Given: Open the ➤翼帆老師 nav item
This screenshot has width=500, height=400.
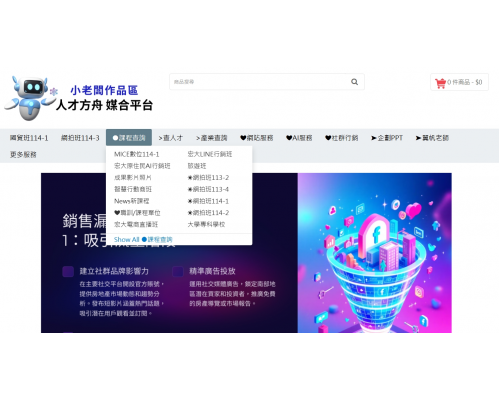Looking at the screenshot, I should click(x=432, y=138).
